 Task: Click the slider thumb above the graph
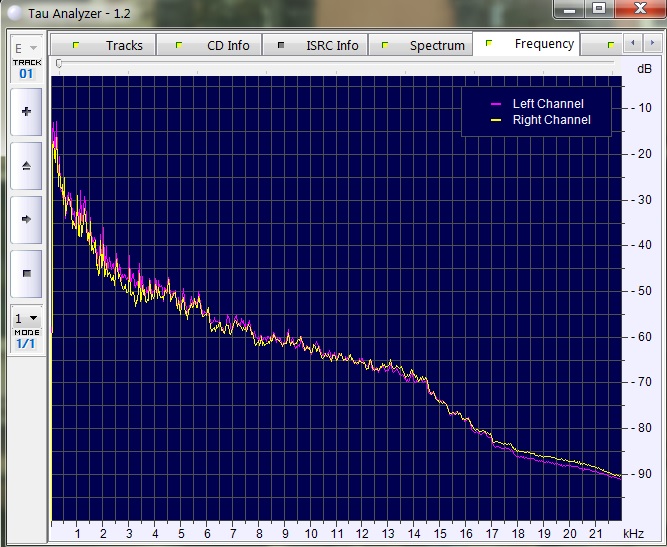point(59,64)
